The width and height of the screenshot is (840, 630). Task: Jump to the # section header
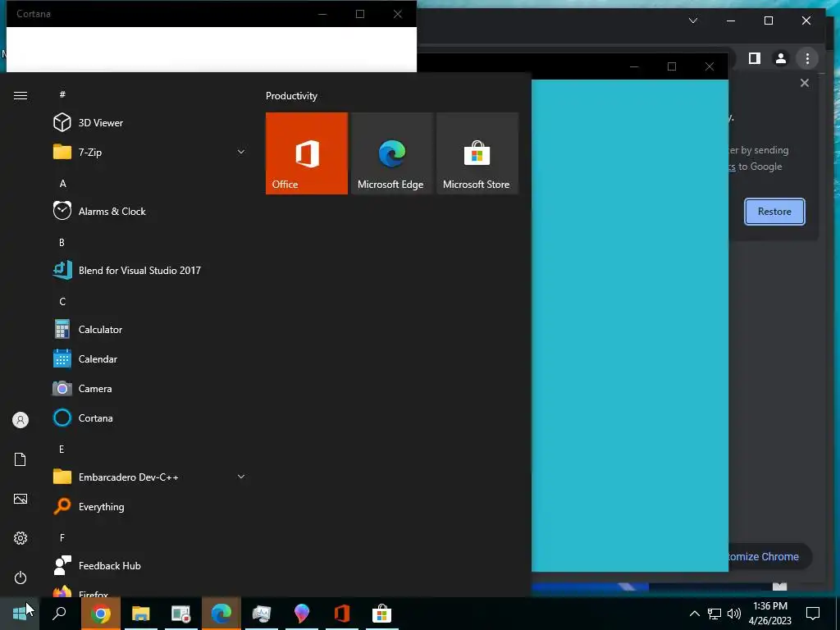pos(62,94)
